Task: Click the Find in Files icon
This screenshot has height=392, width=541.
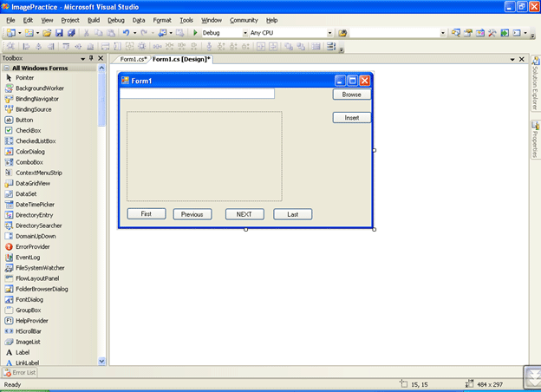Action: point(342,33)
